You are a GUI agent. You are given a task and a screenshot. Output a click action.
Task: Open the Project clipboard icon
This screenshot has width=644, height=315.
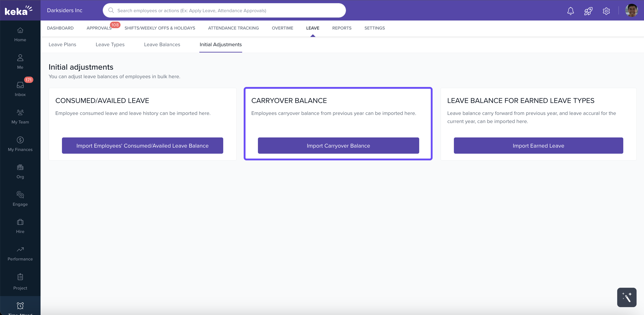coord(20,277)
